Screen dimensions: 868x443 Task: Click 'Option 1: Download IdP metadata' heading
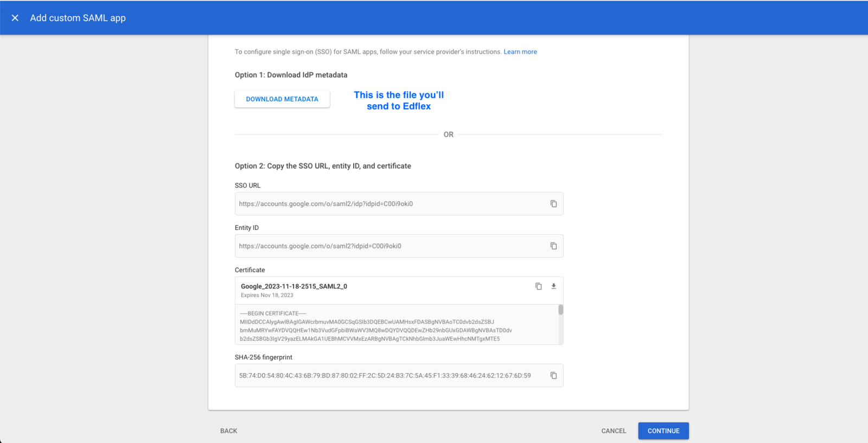pyautogui.click(x=291, y=75)
